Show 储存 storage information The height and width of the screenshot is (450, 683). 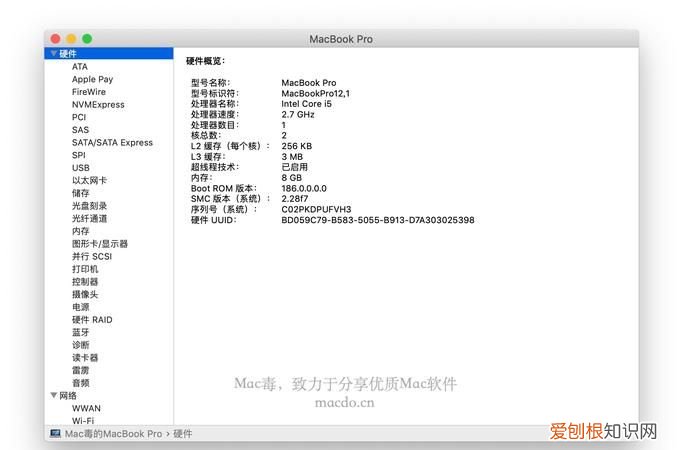tap(81, 193)
